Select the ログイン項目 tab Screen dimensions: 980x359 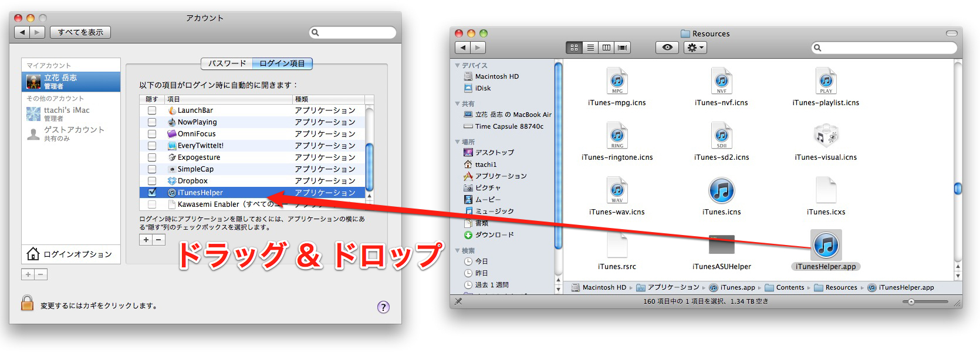[x=282, y=63]
